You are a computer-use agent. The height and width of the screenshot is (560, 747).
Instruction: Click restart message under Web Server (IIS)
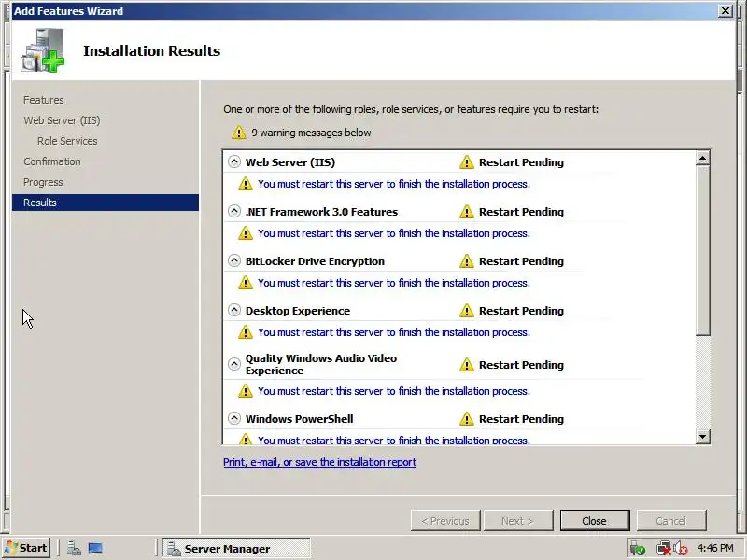tap(393, 184)
